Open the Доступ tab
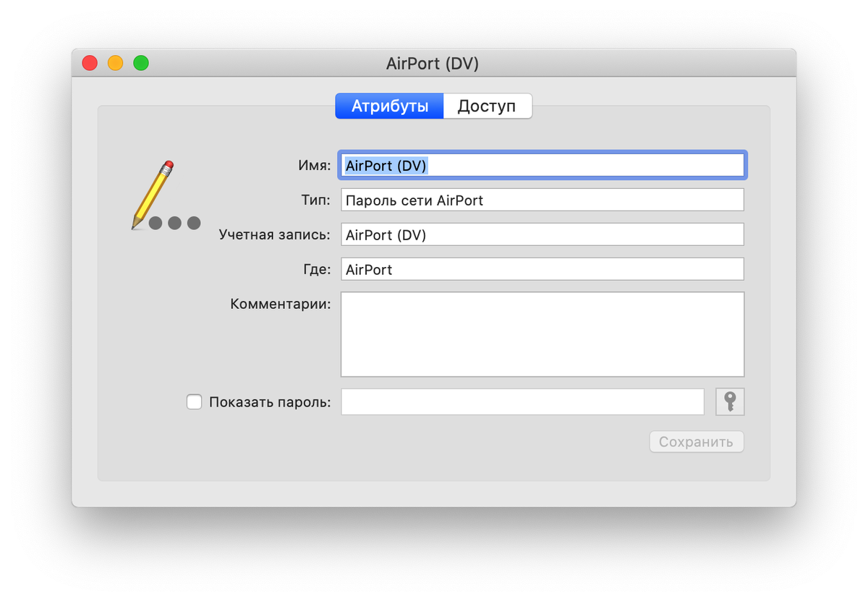Screen dimensions: 868x602 click(x=487, y=106)
